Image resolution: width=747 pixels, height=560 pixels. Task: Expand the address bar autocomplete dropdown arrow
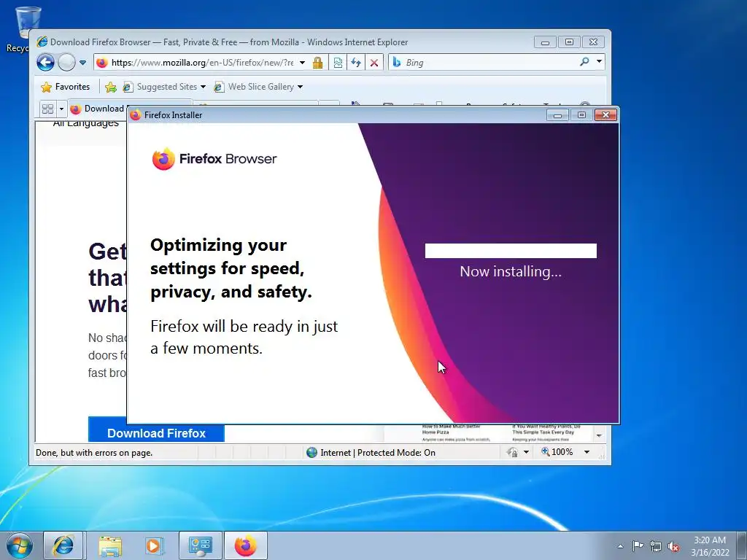point(302,63)
